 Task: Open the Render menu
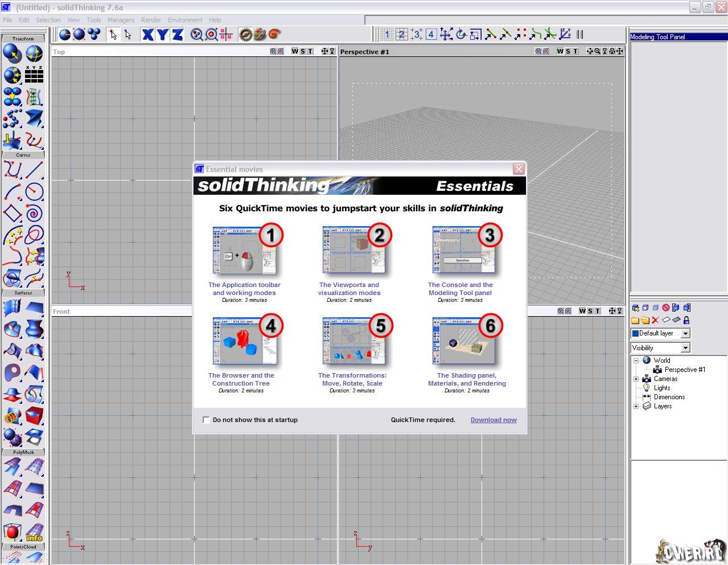[151, 20]
